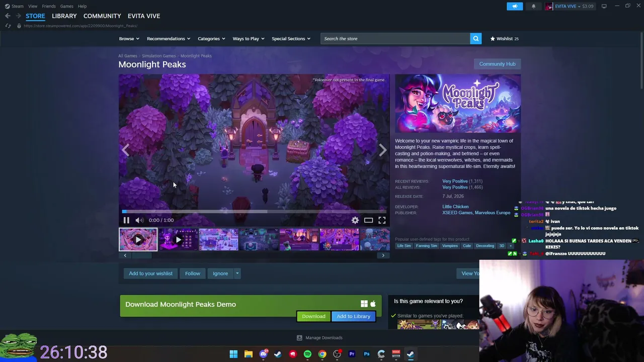
Task: Open video settings gear icon
Action: pyautogui.click(x=355, y=220)
